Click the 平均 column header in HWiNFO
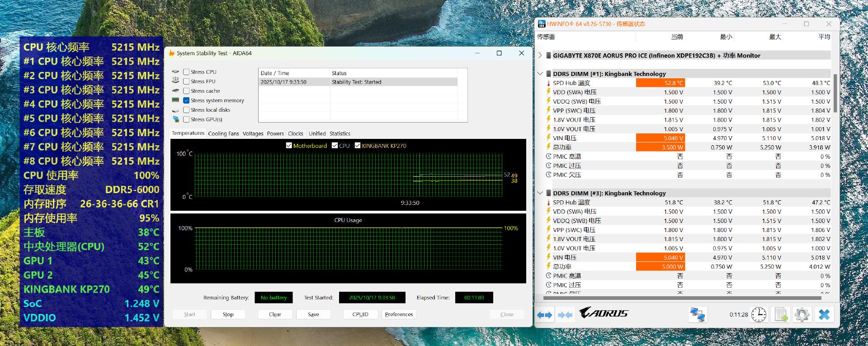This screenshot has width=868, height=346. pyautogui.click(x=808, y=37)
